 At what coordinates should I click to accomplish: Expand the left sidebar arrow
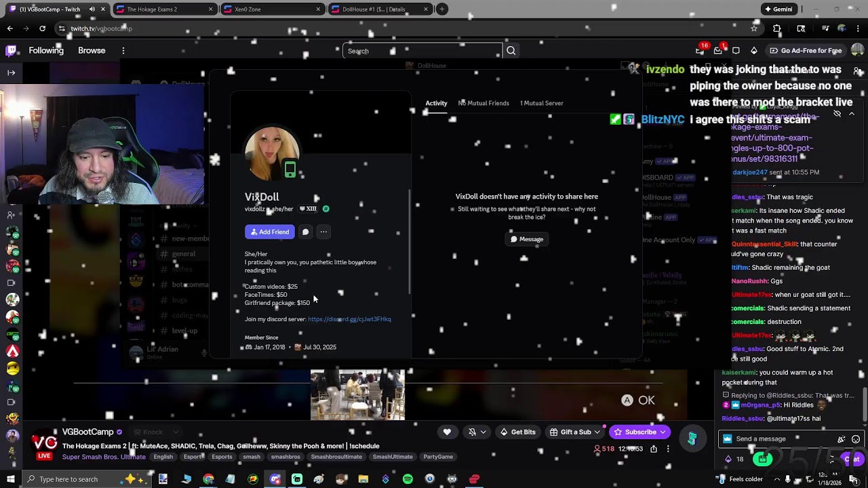pyautogui.click(x=11, y=73)
